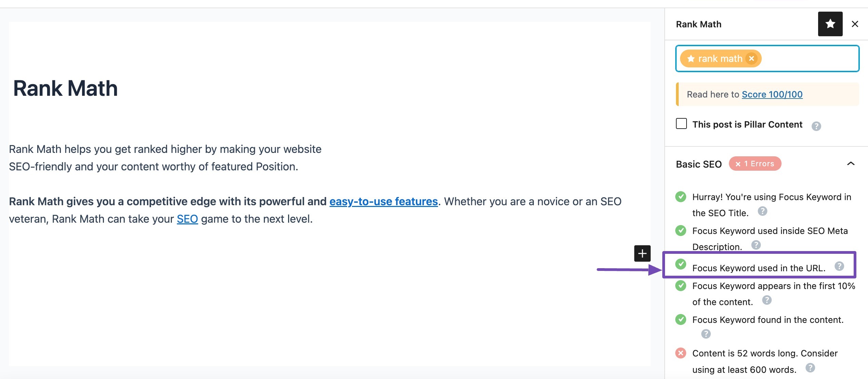Click the 'Rank Math' sidebar header title
The image size is (868, 379).
[699, 24]
